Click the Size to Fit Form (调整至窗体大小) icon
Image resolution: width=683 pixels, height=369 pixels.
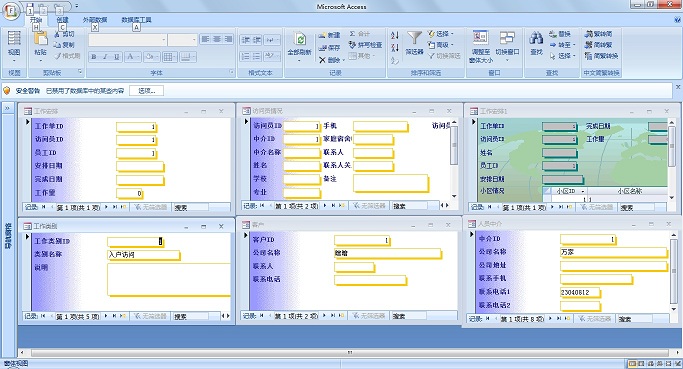coord(480,37)
